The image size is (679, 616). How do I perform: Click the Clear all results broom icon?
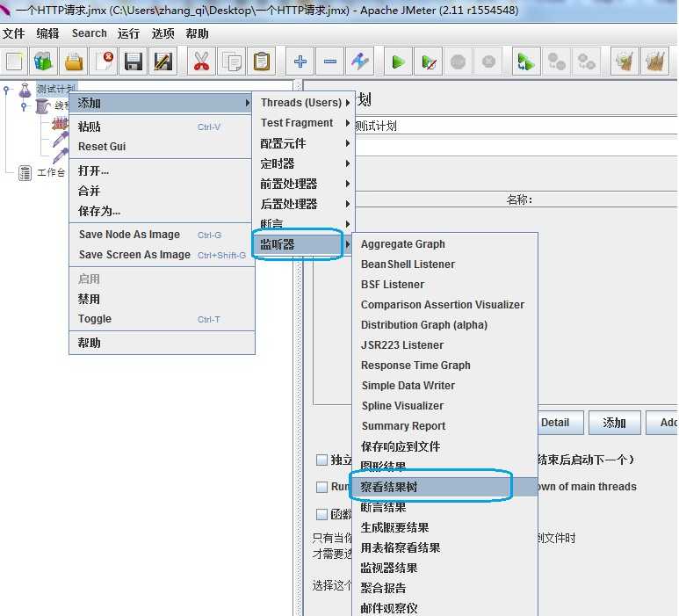tap(654, 62)
